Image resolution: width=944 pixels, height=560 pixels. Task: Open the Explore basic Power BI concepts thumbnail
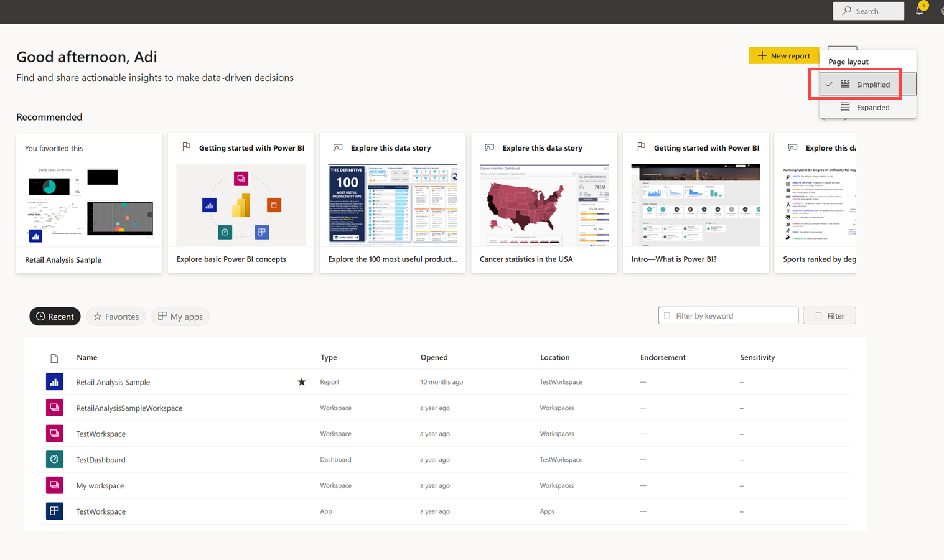click(x=241, y=205)
